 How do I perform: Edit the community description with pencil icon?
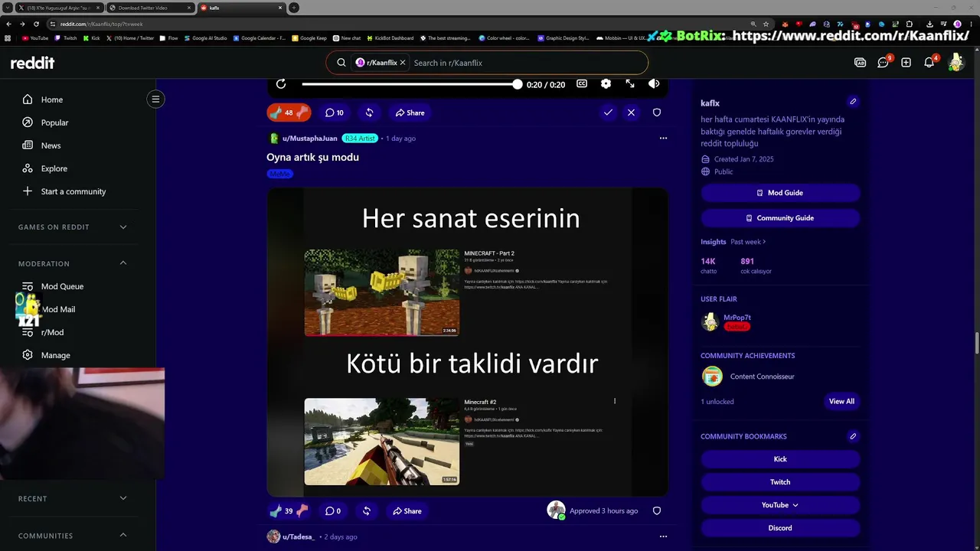(853, 102)
